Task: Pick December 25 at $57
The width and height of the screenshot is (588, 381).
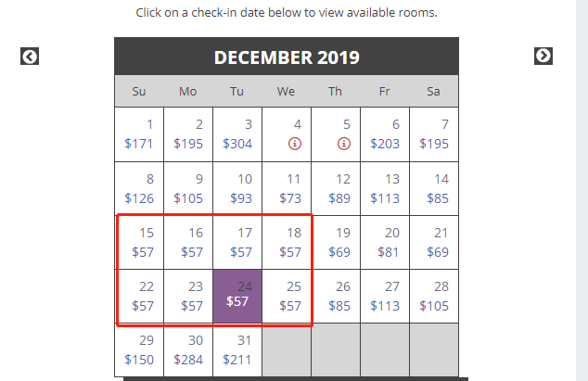Action: point(287,296)
